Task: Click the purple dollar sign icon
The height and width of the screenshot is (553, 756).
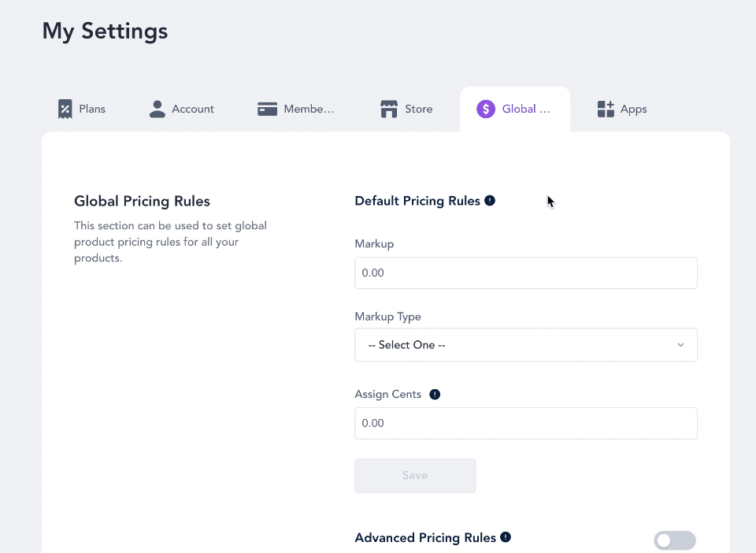Action: click(x=486, y=109)
